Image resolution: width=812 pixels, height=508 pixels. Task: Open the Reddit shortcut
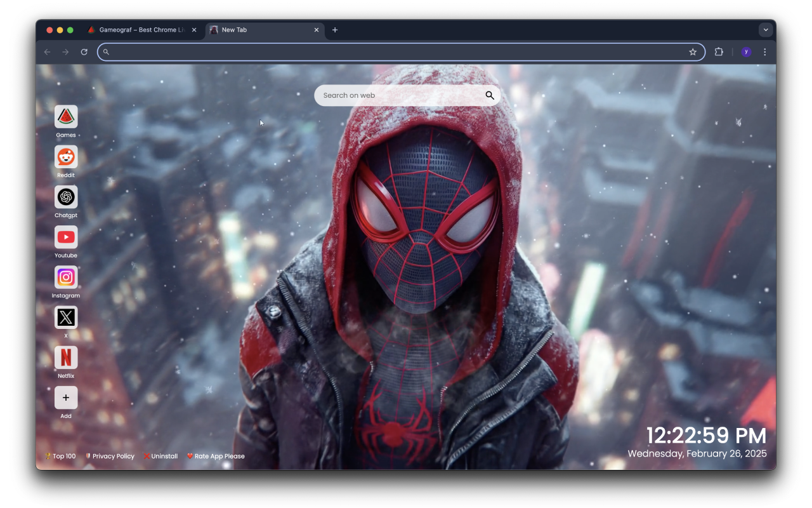66,157
